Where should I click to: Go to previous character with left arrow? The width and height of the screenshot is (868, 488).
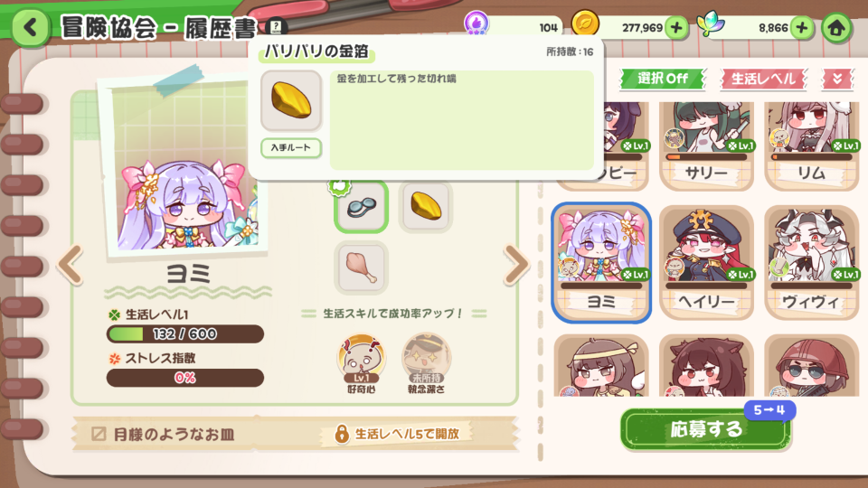(71, 266)
